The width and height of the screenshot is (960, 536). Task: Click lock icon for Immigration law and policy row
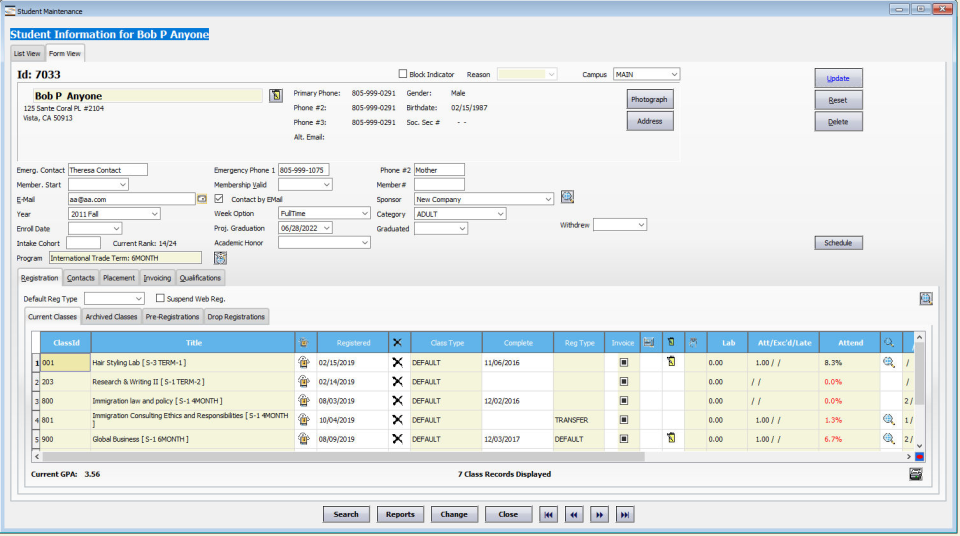point(304,401)
